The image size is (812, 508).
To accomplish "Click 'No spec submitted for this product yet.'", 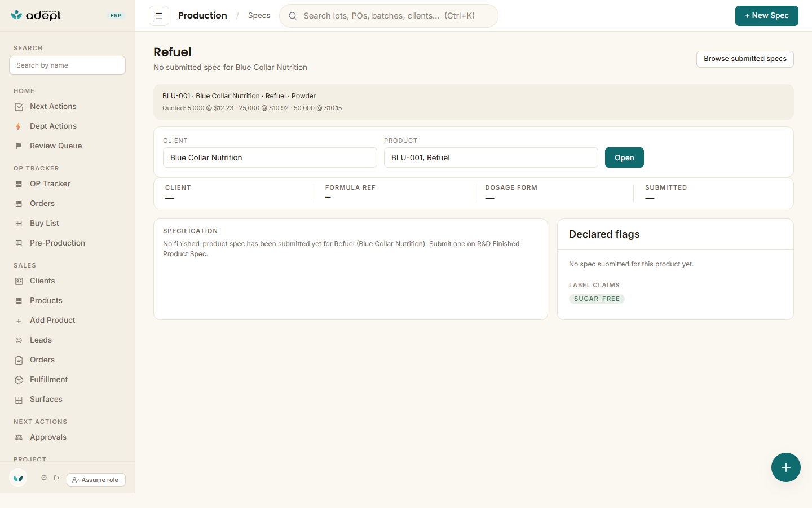I will pos(631,264).
